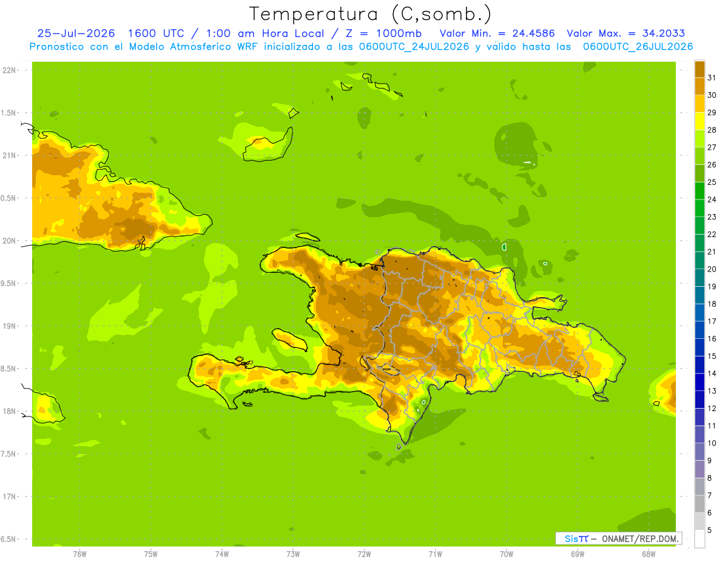Click the 19N latitude axis label
The width and height of the screenshot is (728, 562).
(x=9, y=326)
